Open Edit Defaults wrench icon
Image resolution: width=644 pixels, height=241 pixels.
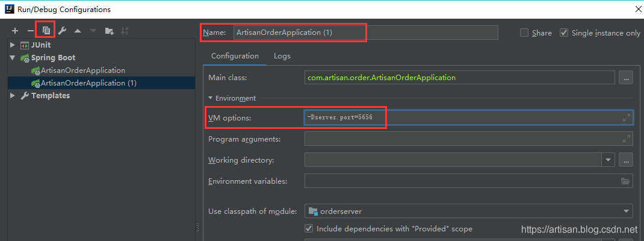pos(62,31)
